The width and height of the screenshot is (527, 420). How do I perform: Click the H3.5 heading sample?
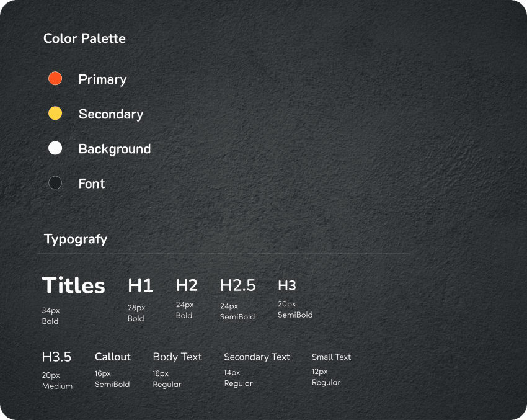pyautogui.click(x=56, y=357)
